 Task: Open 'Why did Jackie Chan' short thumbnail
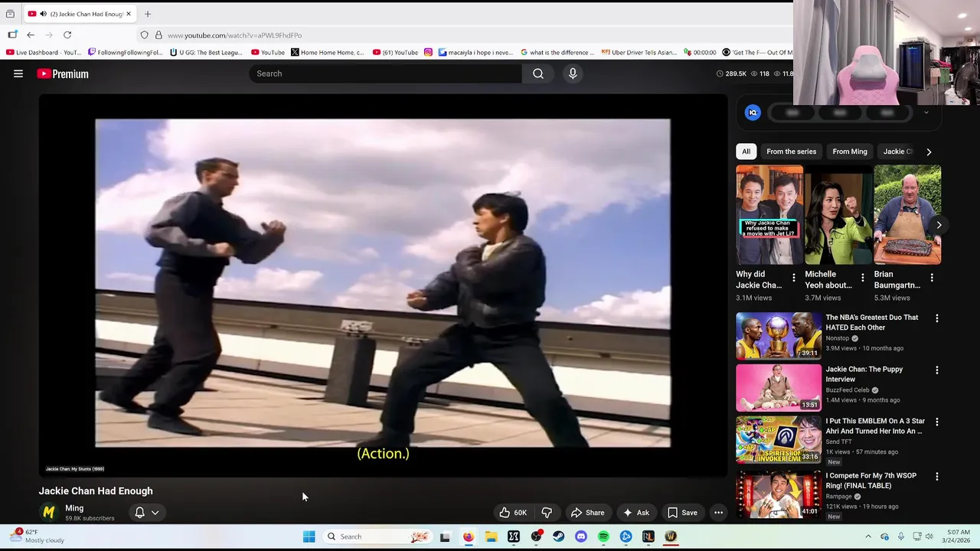point(769,215)
